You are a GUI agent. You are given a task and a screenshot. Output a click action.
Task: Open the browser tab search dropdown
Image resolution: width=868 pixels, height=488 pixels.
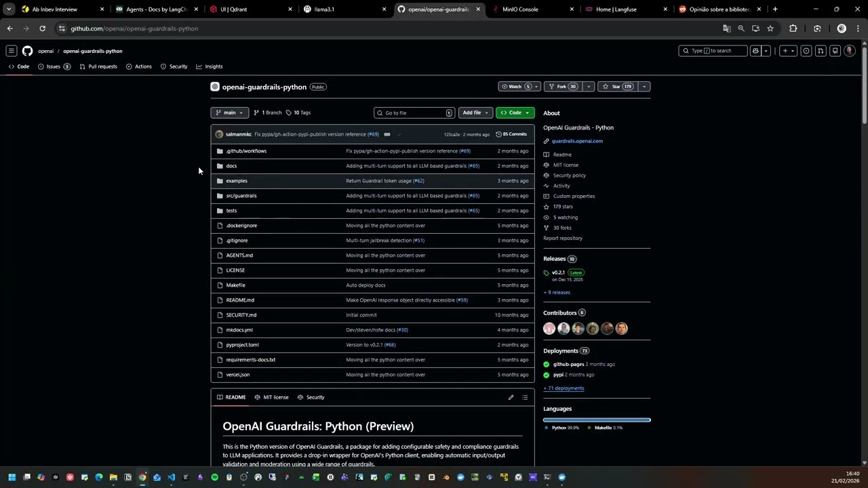(x=9, y=9)
